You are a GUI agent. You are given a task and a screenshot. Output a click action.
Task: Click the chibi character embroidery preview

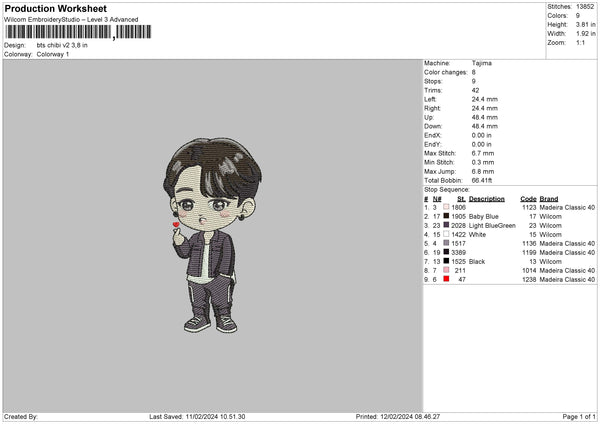(x=212, y=235)
